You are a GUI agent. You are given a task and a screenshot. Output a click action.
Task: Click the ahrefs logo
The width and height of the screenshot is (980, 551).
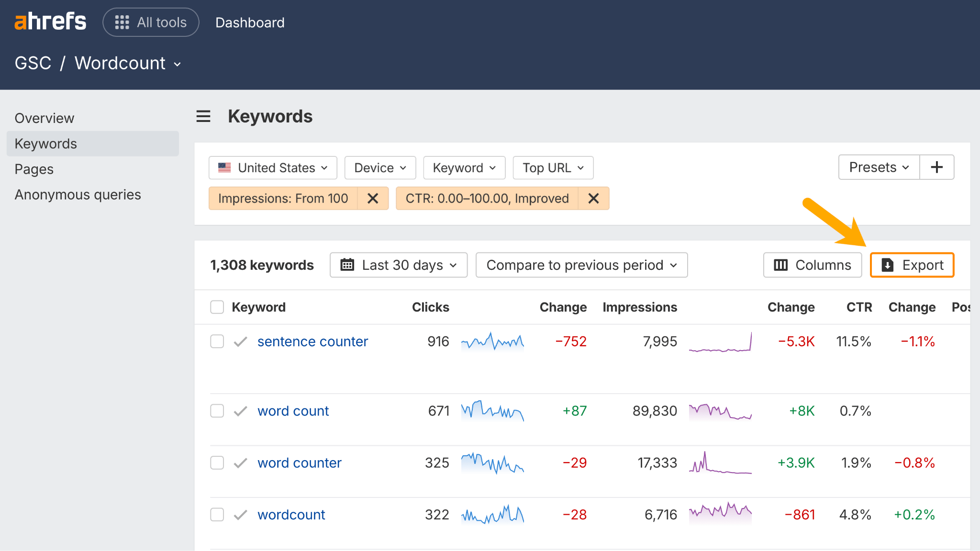pos(50,21)
